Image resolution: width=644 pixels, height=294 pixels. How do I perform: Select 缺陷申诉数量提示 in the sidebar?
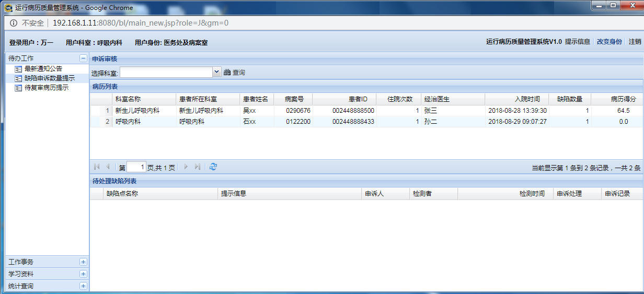49,78
